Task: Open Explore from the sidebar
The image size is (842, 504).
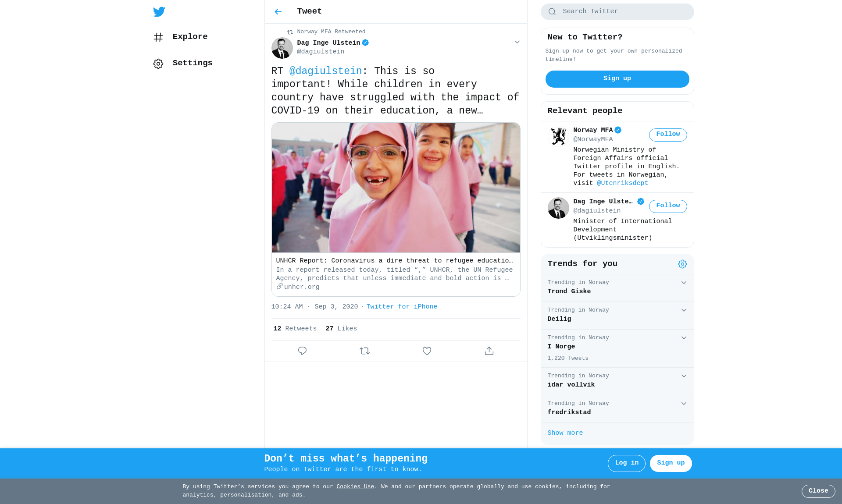Action: pyautogui.click(x=180, y=37)
